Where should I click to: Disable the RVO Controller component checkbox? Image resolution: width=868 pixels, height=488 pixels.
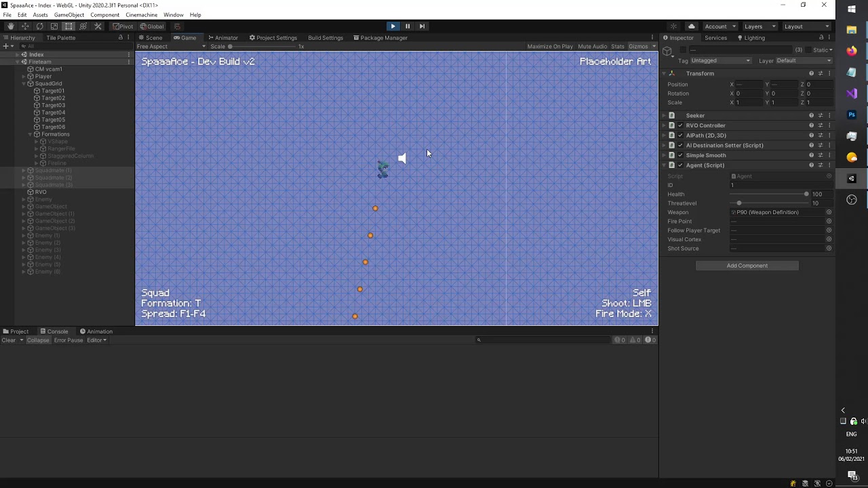tap(680, 125)
